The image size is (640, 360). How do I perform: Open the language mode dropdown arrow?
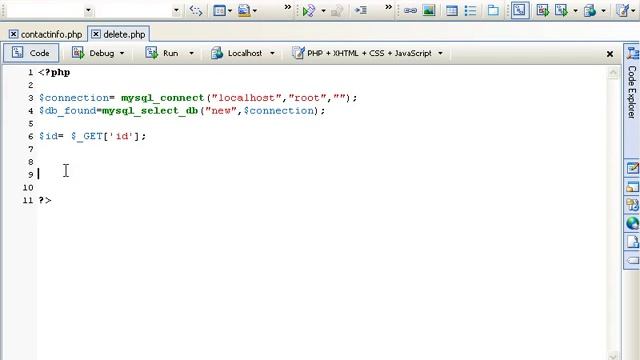point(440,53)
